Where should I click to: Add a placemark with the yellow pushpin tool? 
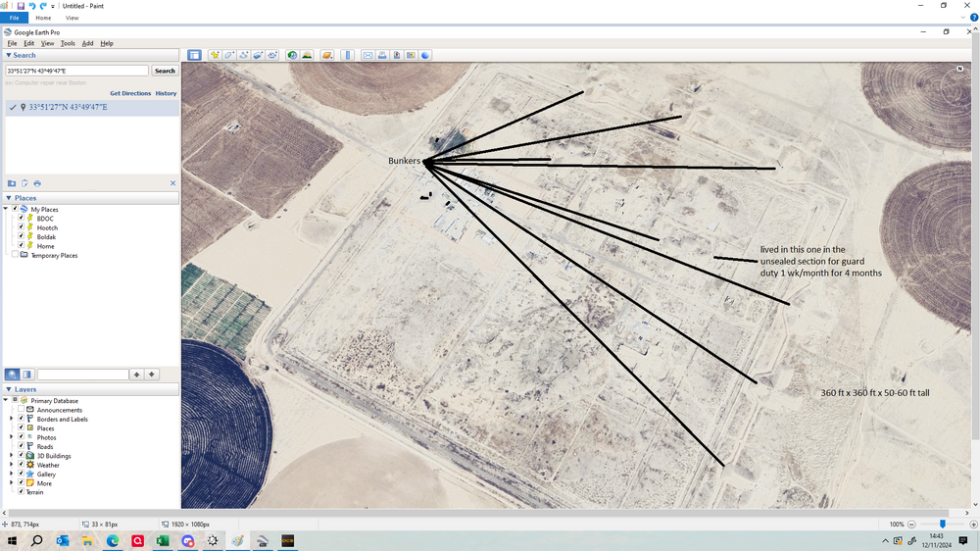coord(215,55)
